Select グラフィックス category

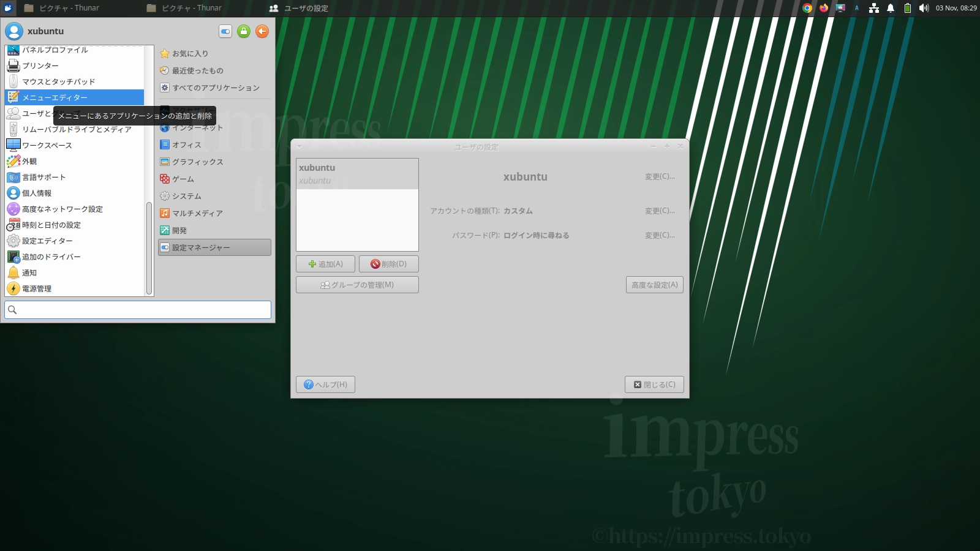pyautogui.click(x=214, y=162)
